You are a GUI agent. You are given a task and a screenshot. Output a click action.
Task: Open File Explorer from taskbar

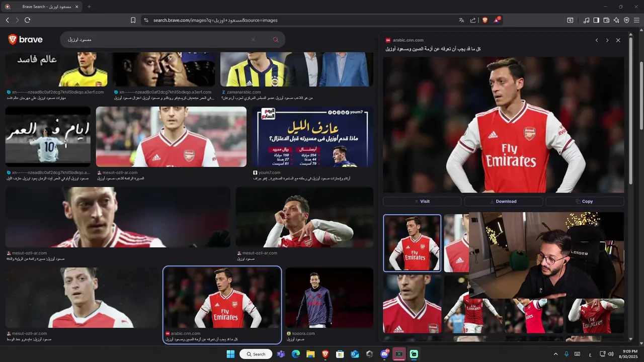pyautogui.click(x=310, y=354)
